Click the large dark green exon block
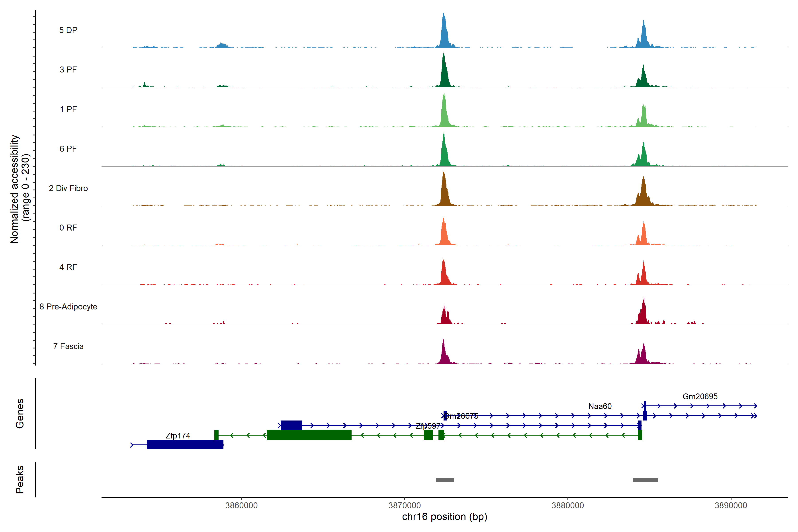 click(309, 435)
